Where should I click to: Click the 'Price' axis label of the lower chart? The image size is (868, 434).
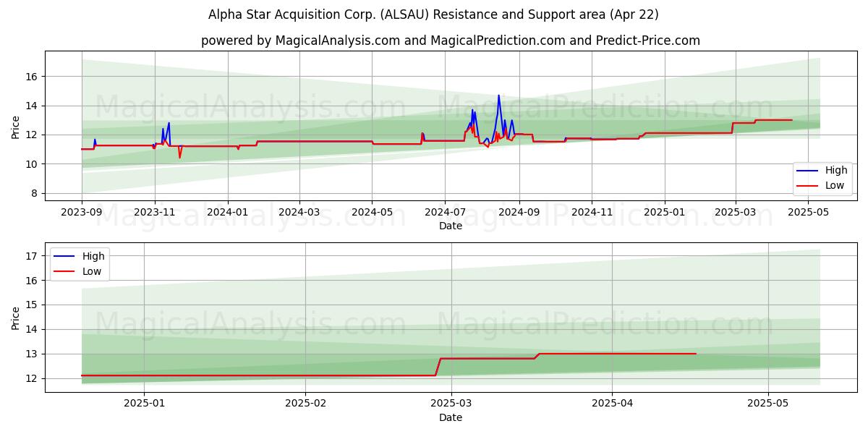tap(16, 318)
